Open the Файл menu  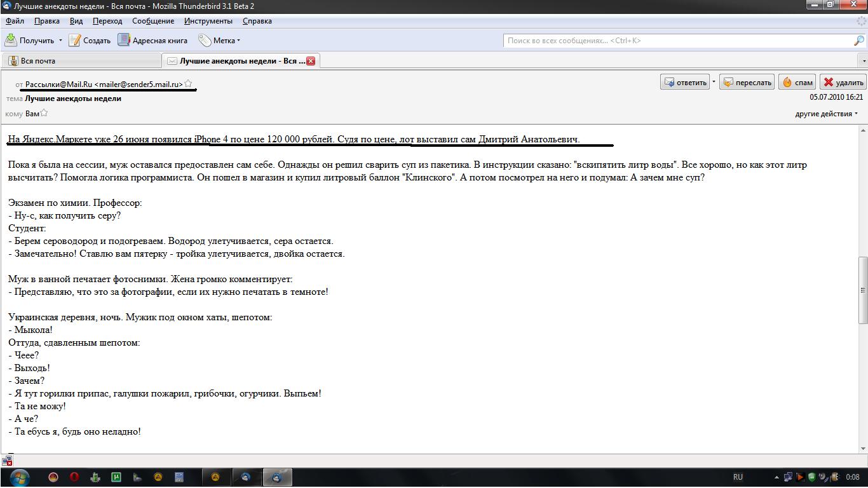[15, 21]
